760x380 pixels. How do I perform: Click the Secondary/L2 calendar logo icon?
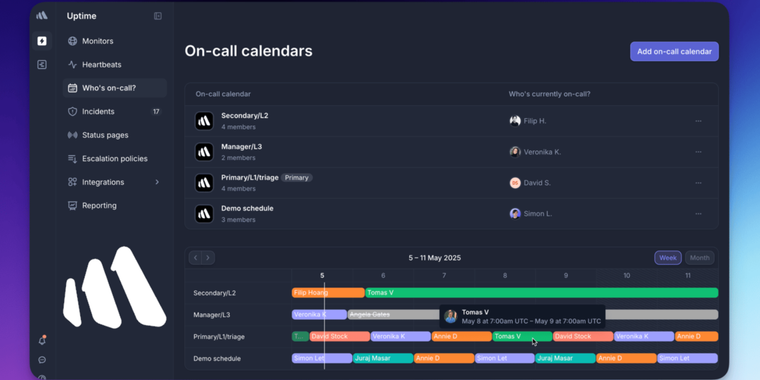pyautogui.click(x=204, y=121)
